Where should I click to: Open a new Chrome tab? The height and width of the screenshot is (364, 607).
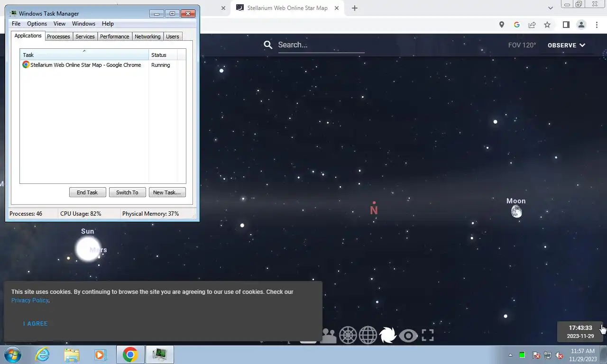click(355, 8)
